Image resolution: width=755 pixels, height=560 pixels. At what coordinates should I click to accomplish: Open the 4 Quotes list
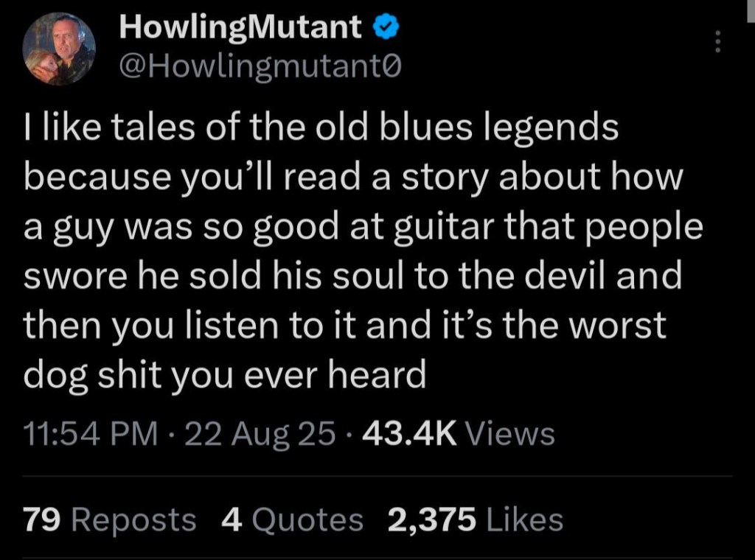[x=292, y=520]
